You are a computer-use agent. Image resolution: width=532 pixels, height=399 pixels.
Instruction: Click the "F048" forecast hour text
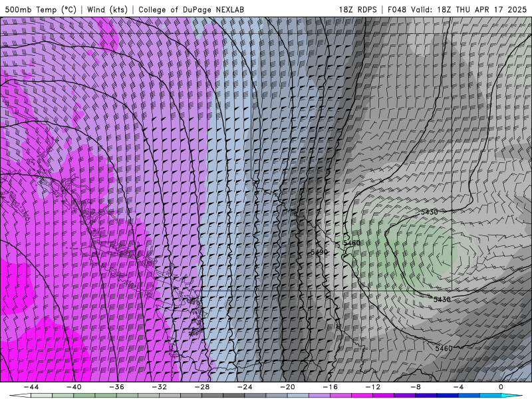[x=396, y=9]
